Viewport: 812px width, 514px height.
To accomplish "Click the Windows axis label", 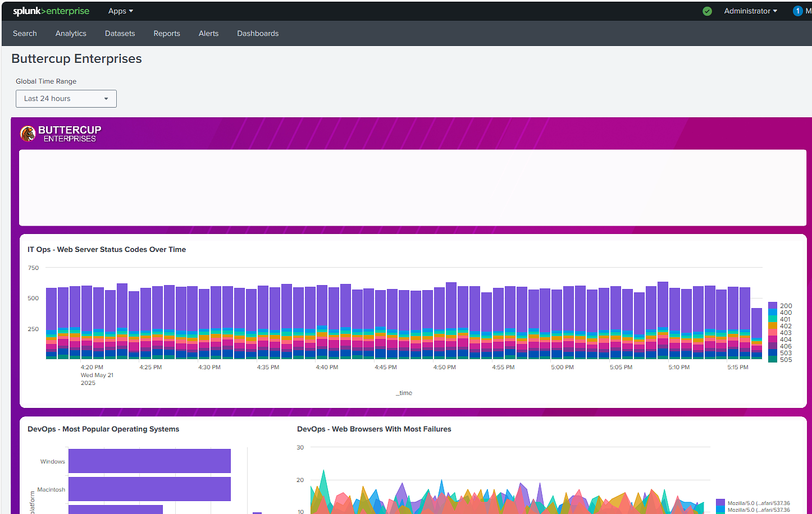I will [x=53, y=462].
